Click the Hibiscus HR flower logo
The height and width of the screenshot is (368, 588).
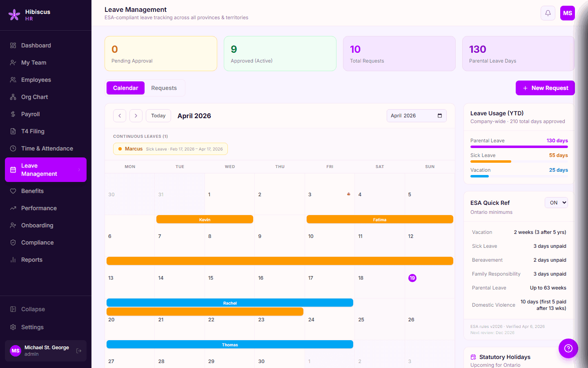14,15
